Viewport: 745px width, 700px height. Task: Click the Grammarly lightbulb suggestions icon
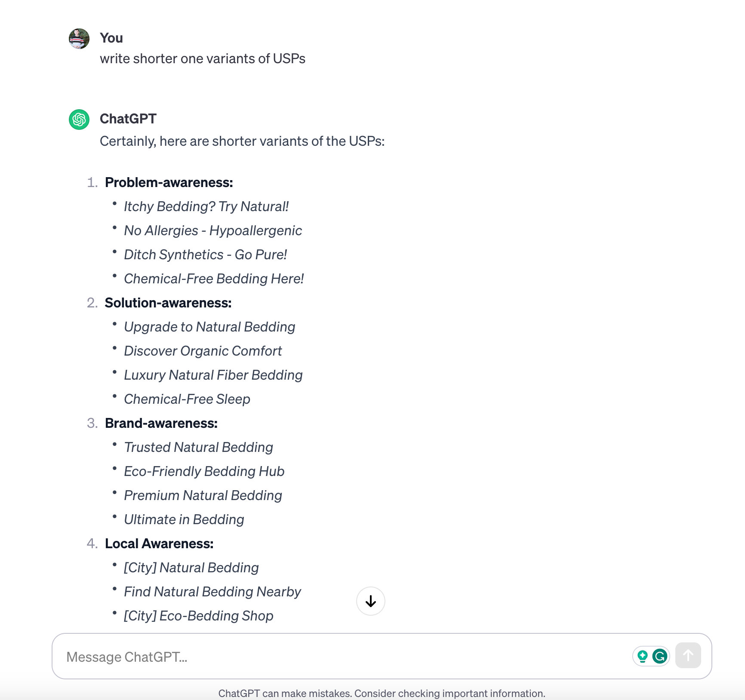click(x=643, y=656)
